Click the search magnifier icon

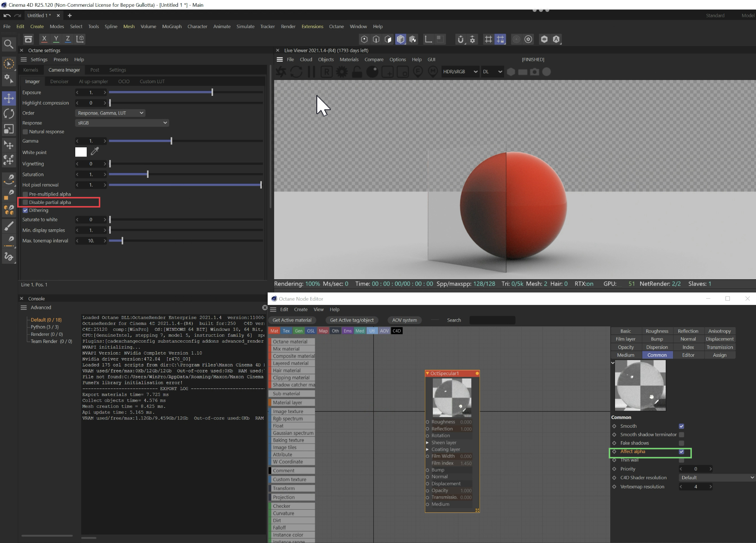point(8,44)
